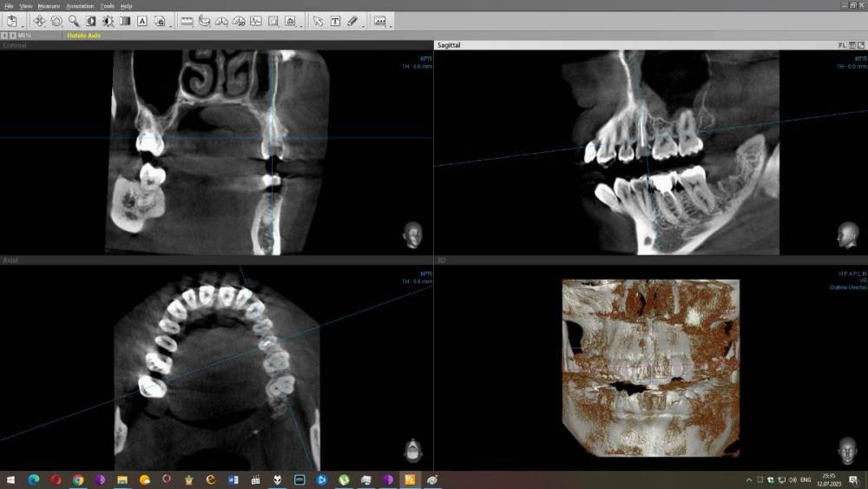This screenshot has height=489, width=868.
Task: Activate the Zoom magnifier tool
Action: click(x=74, y=21)
